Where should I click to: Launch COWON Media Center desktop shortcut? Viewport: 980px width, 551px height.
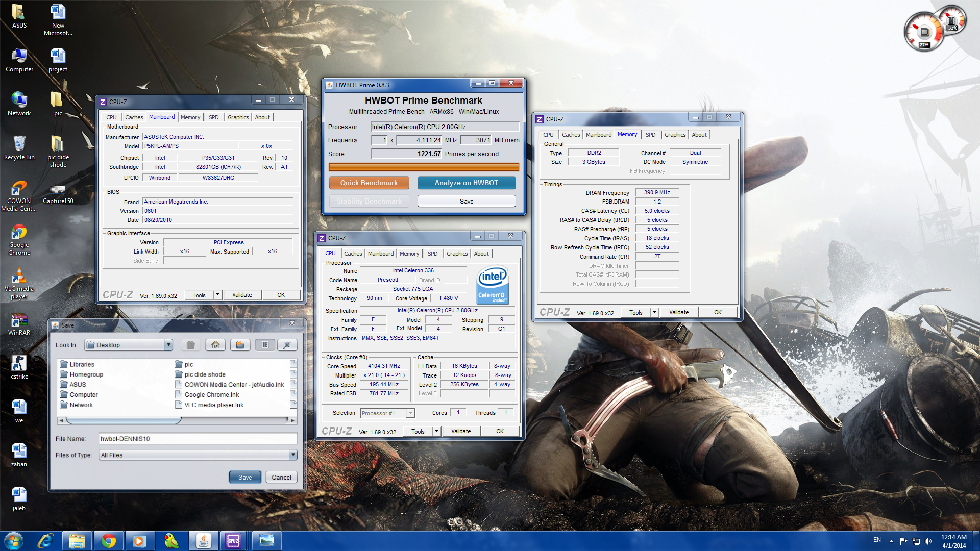pyautogui.click(x=19, y=195)
